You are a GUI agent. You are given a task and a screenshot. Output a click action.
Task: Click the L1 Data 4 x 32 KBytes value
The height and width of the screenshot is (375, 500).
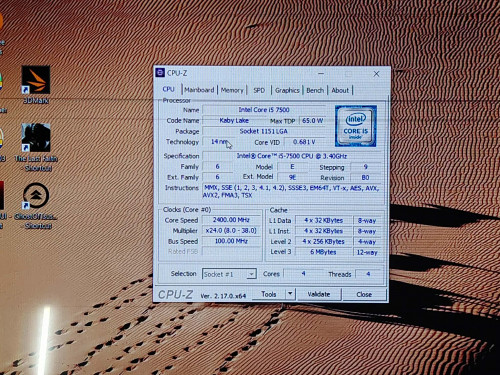[x=323, y=220]
